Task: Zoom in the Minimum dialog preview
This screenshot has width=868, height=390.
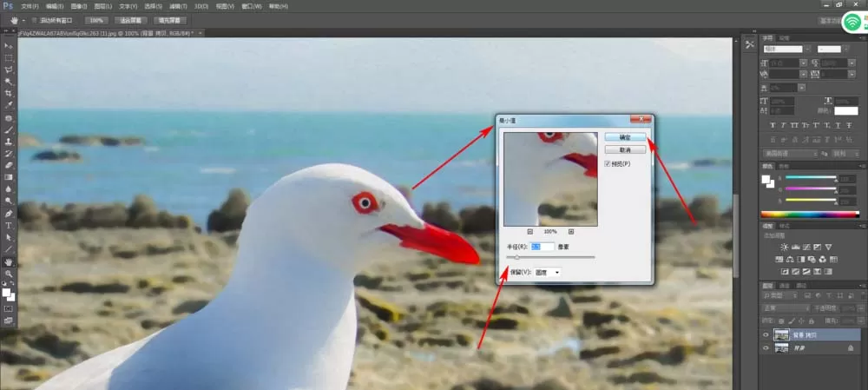Action: coord(571,232)
